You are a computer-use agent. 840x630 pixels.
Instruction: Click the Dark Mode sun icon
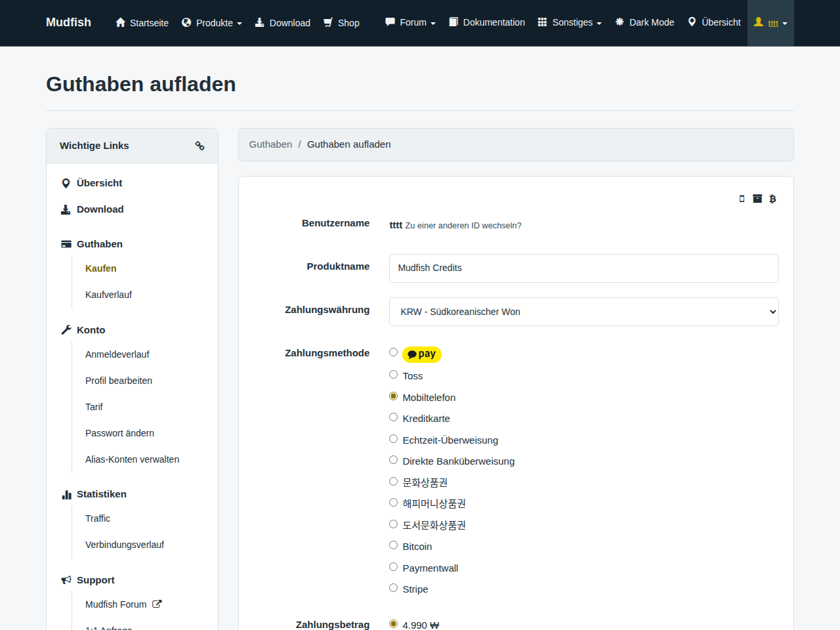(619, 22)
